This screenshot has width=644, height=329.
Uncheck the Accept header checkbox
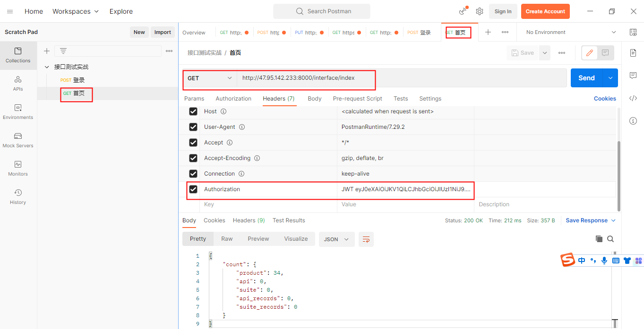click(193, 143)
